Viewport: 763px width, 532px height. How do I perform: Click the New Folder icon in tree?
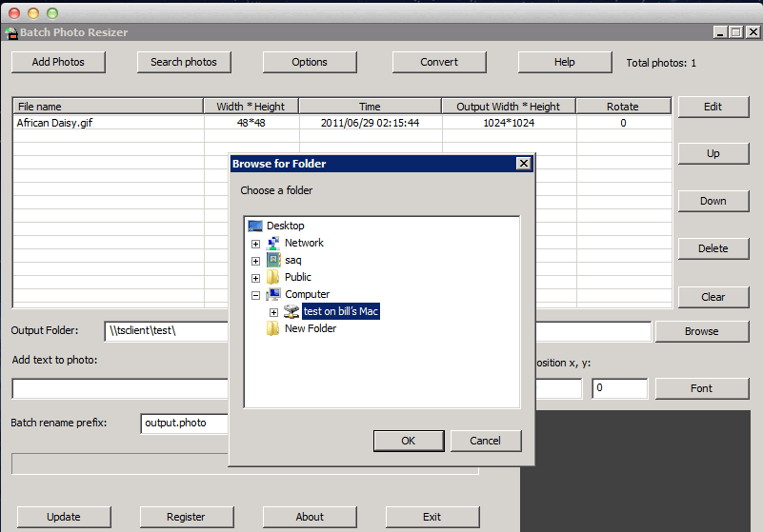(273, 328)
